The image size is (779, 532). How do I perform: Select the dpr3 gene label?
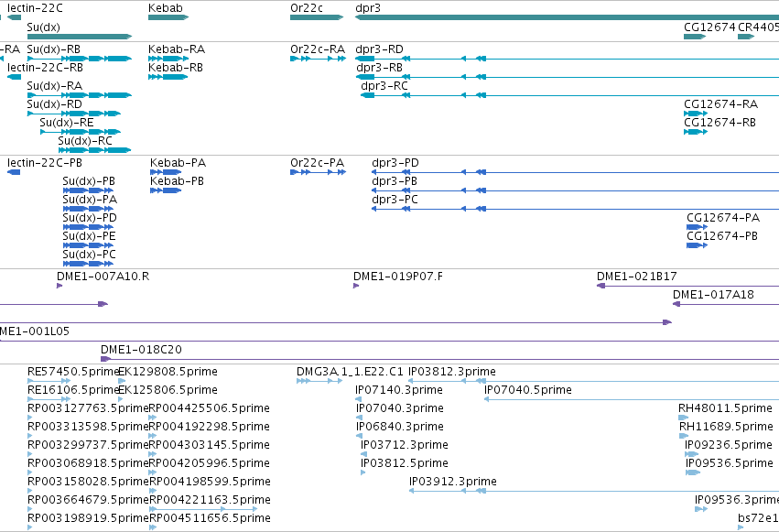tap(368, 8)
